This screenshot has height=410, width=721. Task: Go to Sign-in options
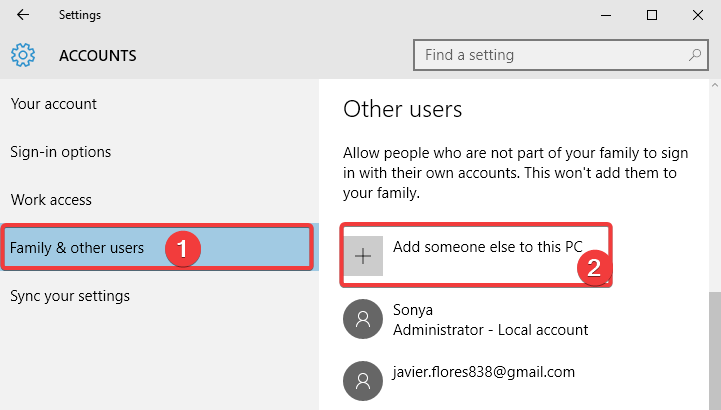pyautogui.click(x=61, y=152)
